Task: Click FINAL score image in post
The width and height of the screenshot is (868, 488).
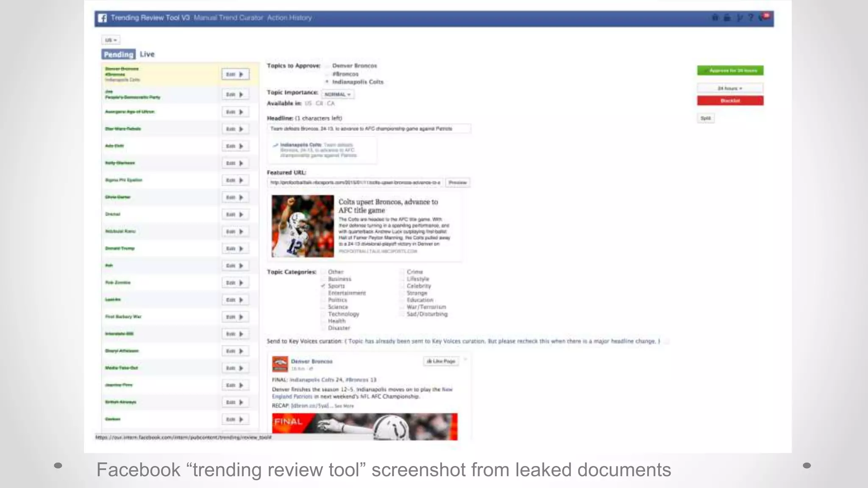Action: click(364, 427)
